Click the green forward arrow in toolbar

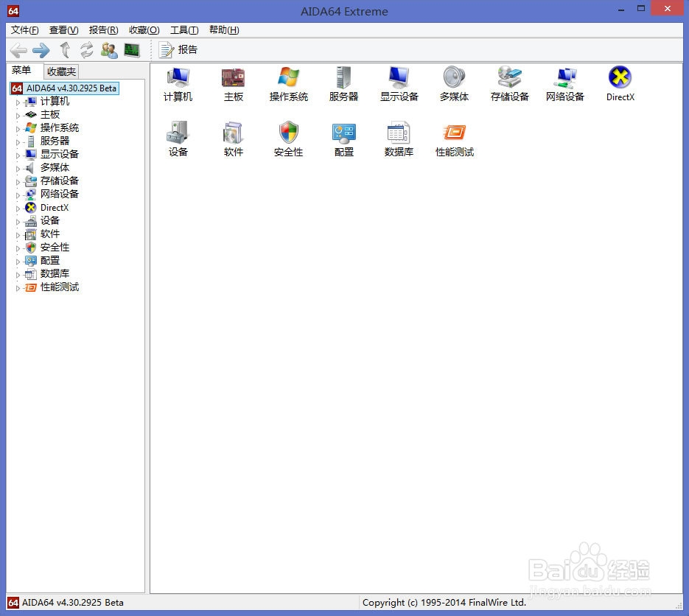[41, 50]
